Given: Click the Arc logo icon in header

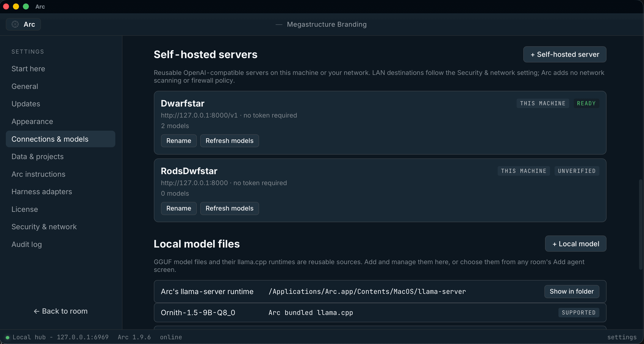Looking at the screenshot, I should (x=15, y=24).
